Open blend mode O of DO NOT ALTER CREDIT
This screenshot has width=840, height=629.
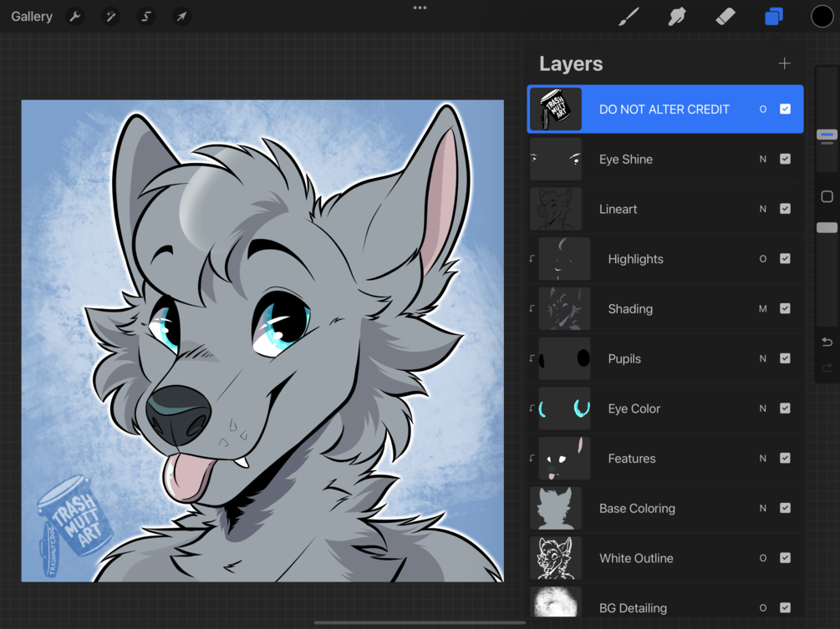(x=763, y=109)
